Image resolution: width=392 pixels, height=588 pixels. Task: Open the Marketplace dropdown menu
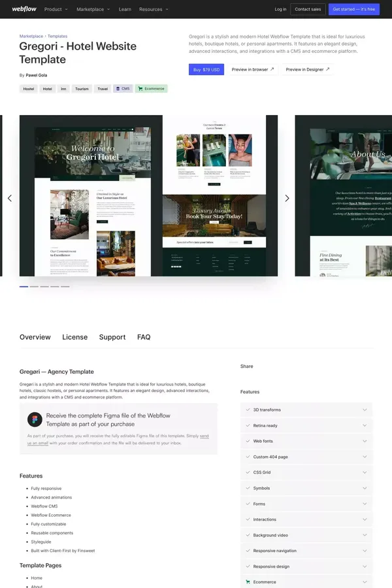(x=93, y=9)
